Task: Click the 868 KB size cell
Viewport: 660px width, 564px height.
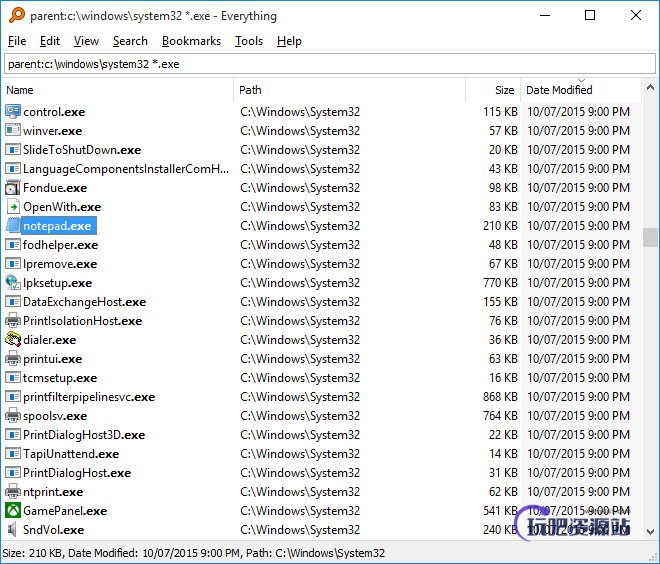Action: tap(500, 397)
